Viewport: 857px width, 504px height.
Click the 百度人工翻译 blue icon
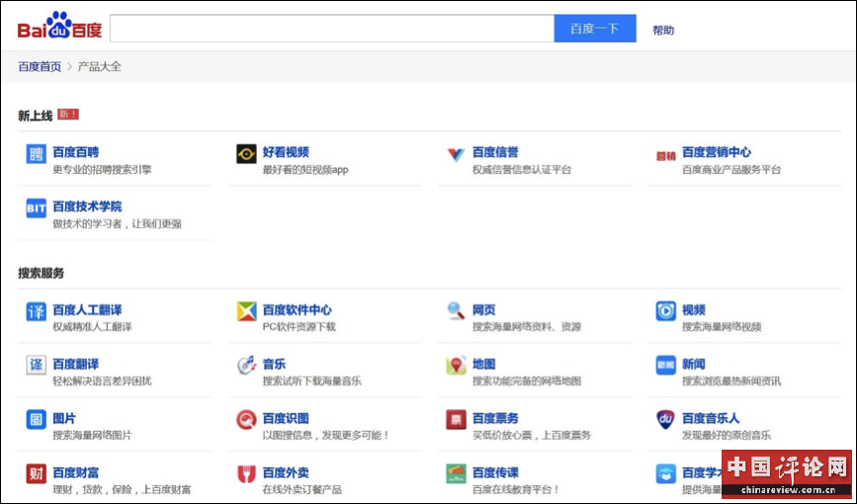36,311
